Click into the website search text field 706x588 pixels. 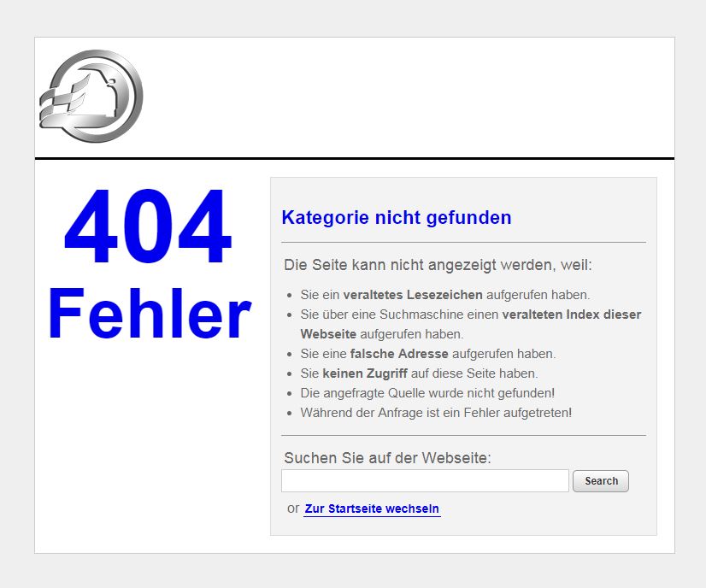pos(425,481)
